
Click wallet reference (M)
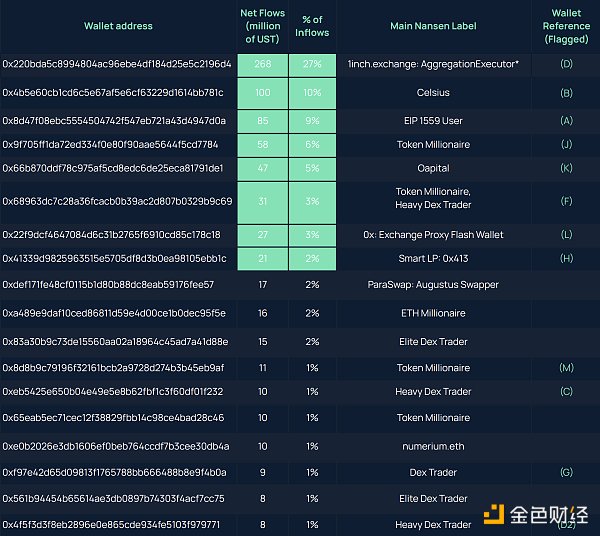[x=566, y=368]
